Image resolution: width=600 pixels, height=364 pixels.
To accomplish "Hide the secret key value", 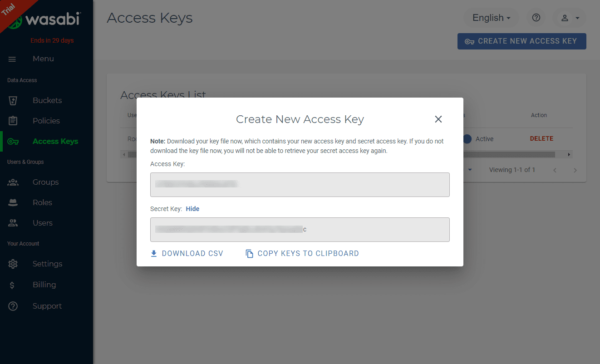I will [192, 209].
